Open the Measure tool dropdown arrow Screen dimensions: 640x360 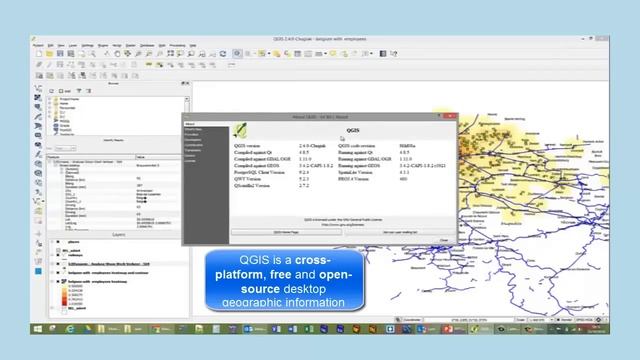point(325,54)
